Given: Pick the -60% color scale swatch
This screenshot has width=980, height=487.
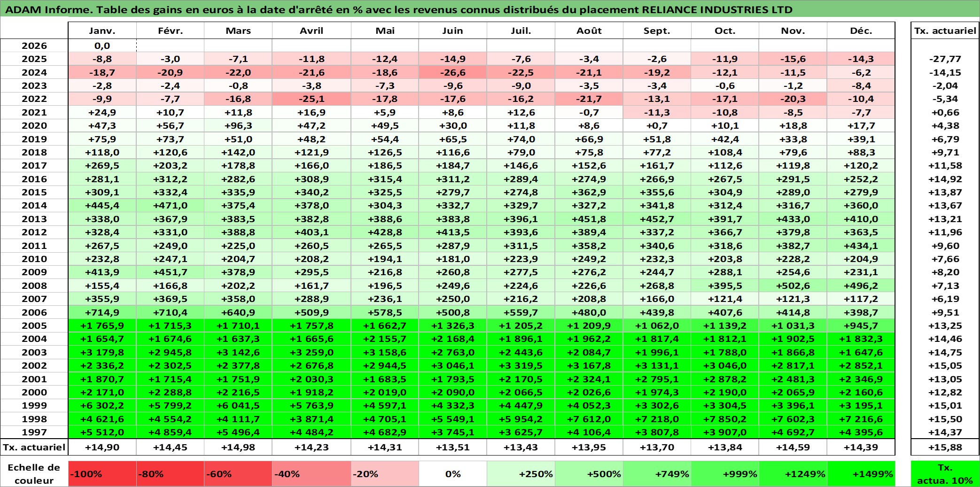Looking at the screenshot, I should [238, 474].
